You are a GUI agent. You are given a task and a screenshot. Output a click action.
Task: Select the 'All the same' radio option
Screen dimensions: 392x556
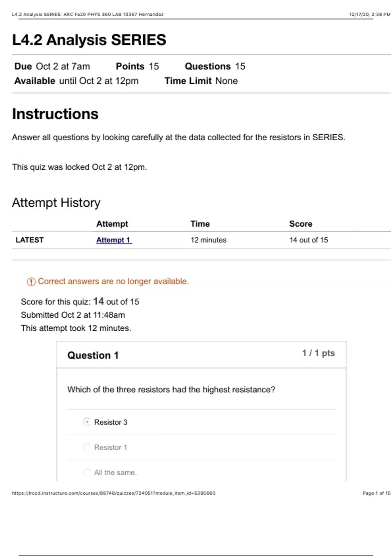(87, 472)
